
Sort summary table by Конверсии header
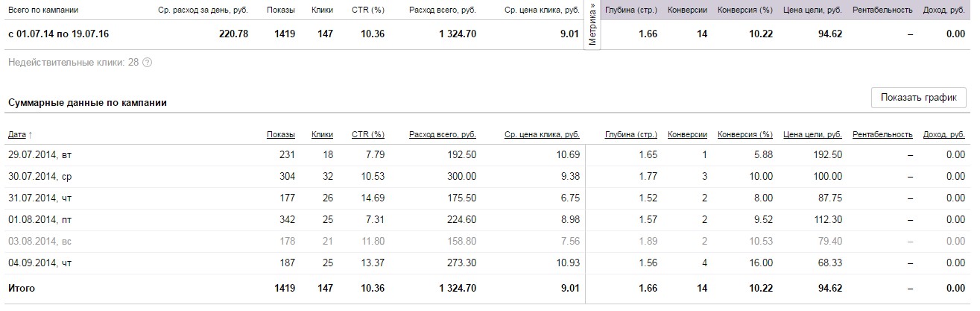(688, 135)
